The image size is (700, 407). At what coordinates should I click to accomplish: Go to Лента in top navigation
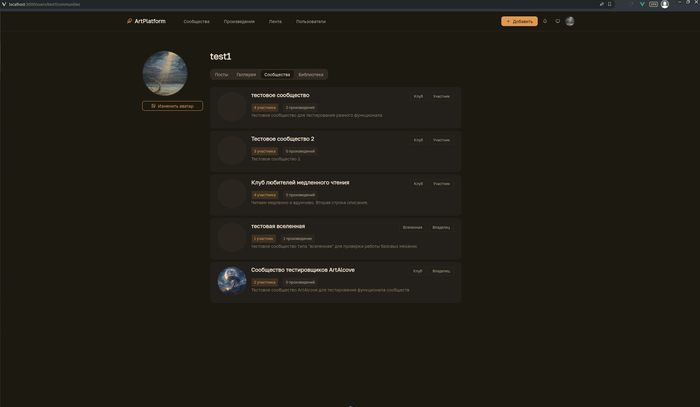coord(275,21)
